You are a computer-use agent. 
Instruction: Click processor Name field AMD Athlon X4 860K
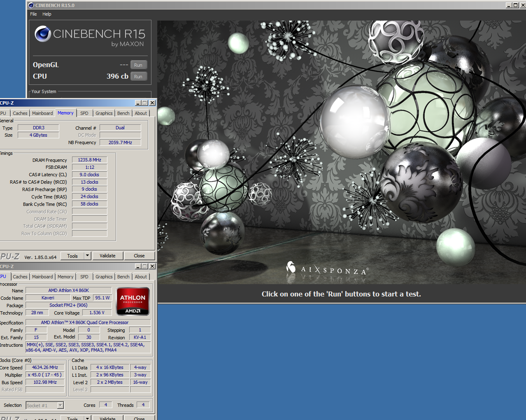68,290
